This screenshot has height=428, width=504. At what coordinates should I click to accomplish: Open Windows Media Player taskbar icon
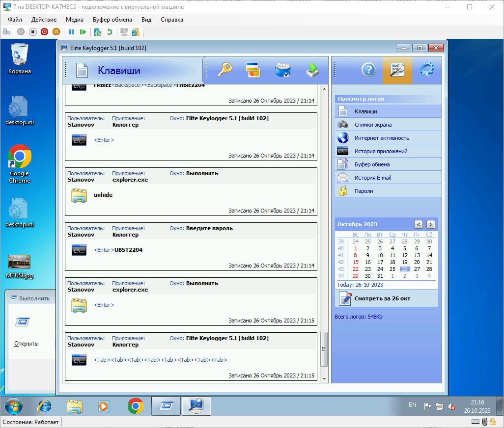coord(104,406)
